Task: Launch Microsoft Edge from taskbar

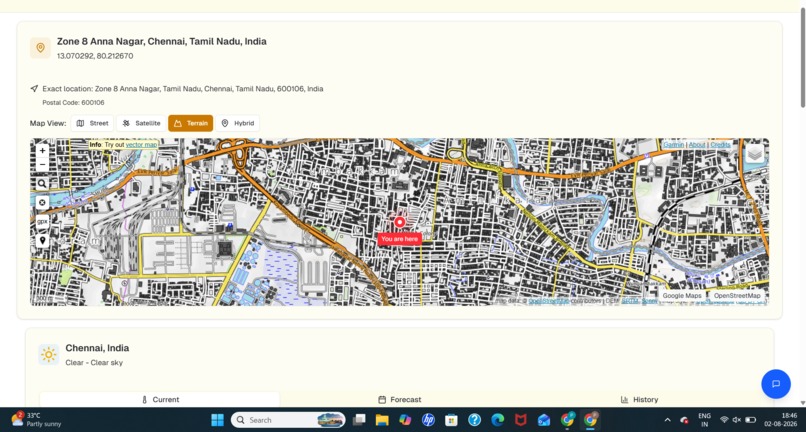Action: [498, 420]
